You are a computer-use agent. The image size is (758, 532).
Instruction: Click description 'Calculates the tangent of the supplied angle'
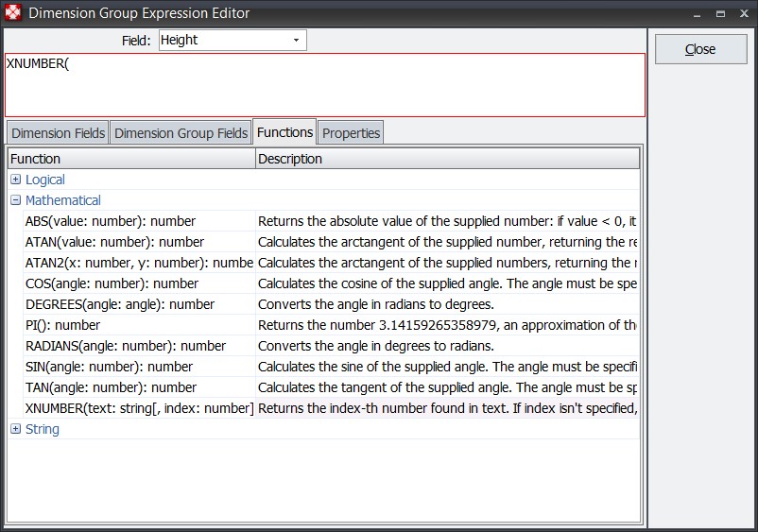(x=447, y=387)
